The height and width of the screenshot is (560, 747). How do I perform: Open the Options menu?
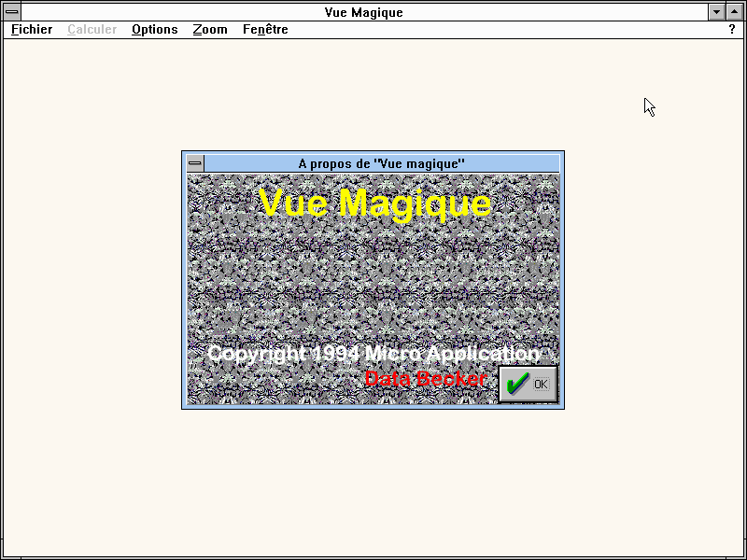pos(154,30)
